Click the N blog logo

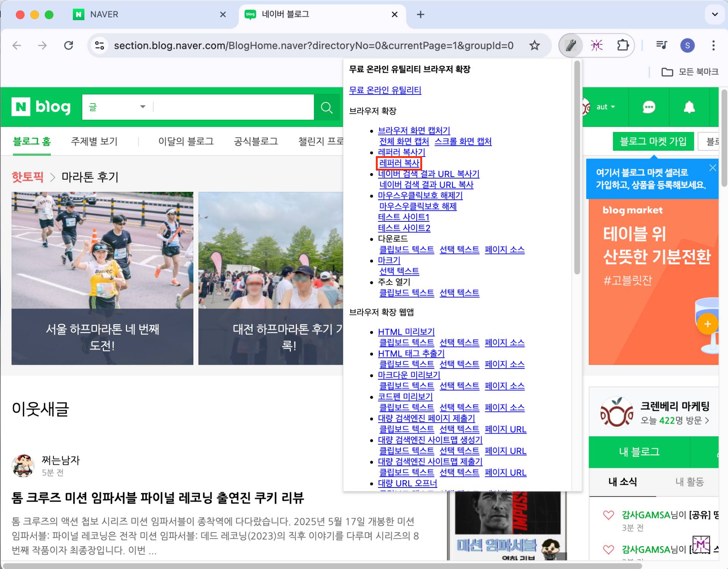click(x=41, y=107)
